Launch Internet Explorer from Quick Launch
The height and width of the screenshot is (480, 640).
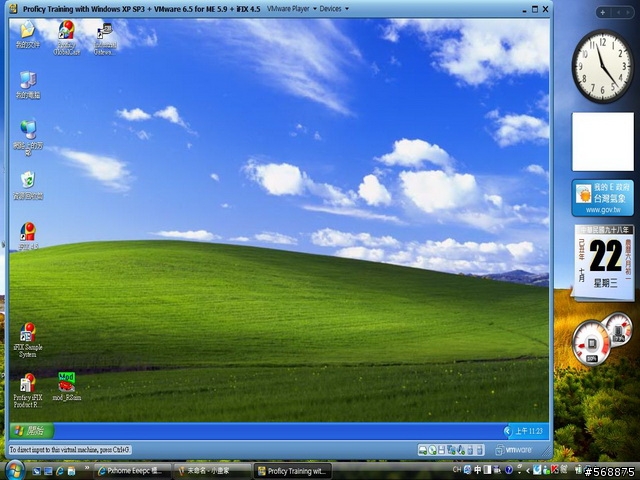60,471
